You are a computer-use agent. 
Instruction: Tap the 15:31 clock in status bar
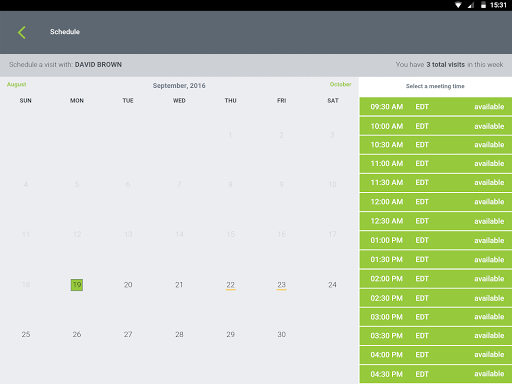[498, 5]
